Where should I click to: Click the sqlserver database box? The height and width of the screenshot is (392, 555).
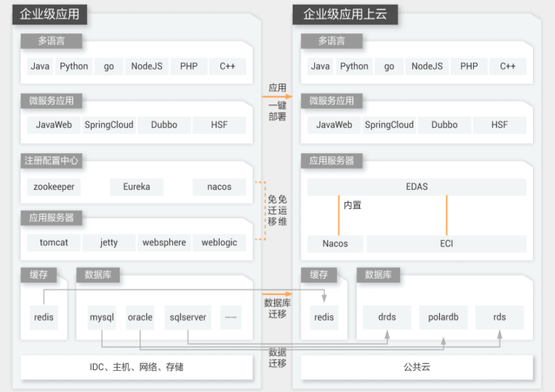[x=188, y=317]
